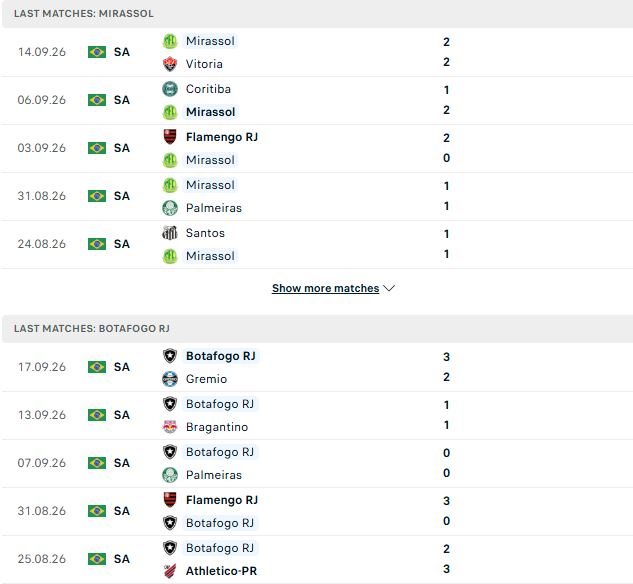Open Mirassol team name in 14.09.26 match
The height and width of the screenshot is (584, 633).
[x=210, y=41]
